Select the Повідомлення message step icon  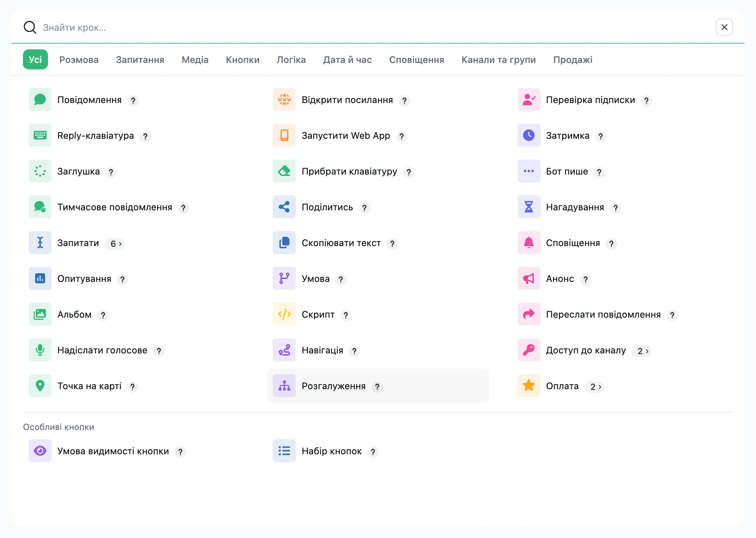40,99
